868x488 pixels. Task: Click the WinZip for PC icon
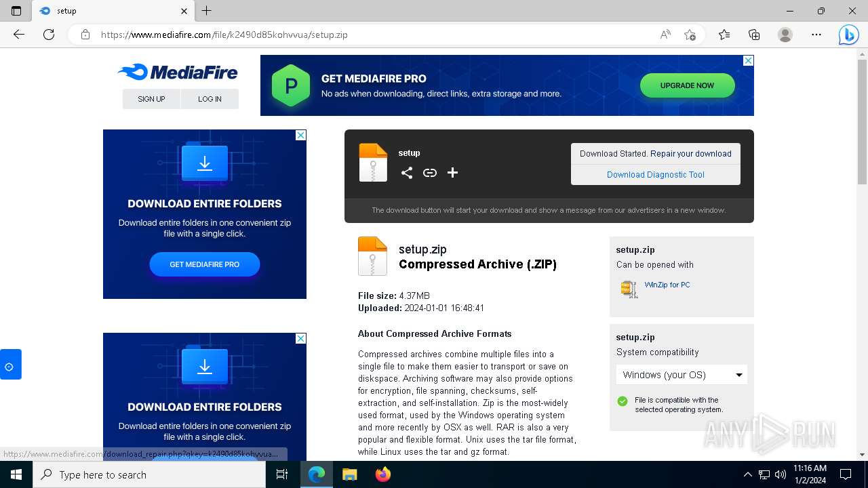point(629,289)
